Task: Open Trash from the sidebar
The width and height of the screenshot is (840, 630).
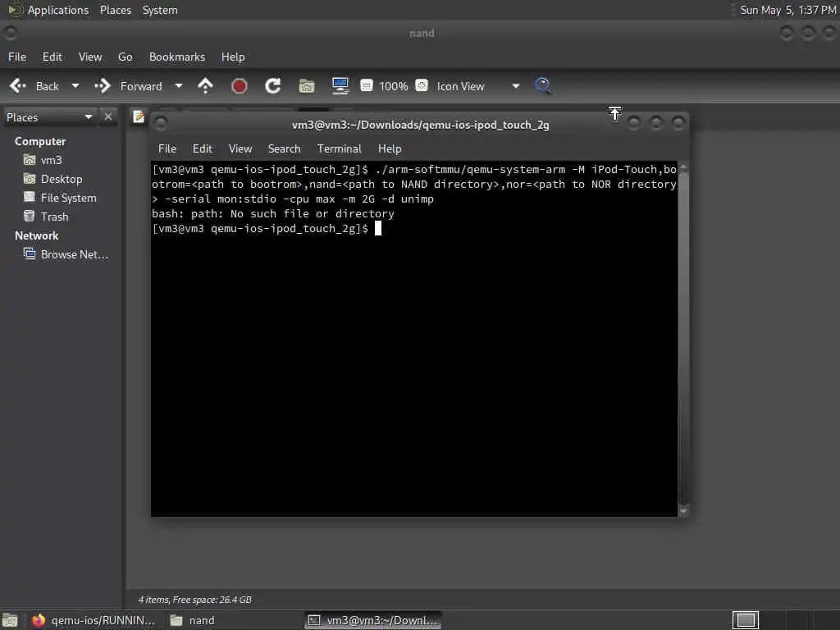Action: tap(46, 217)
